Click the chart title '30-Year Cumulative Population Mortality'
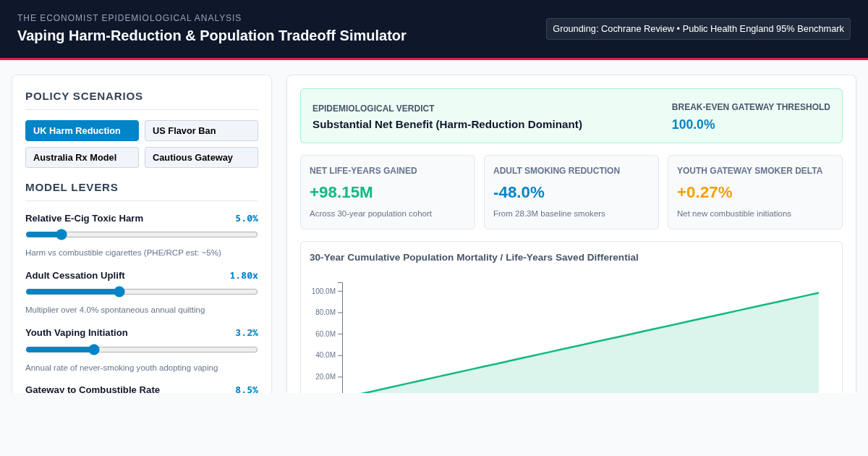Image resolution: width=868 pixels, height=456 pixels. pos(474,258)
